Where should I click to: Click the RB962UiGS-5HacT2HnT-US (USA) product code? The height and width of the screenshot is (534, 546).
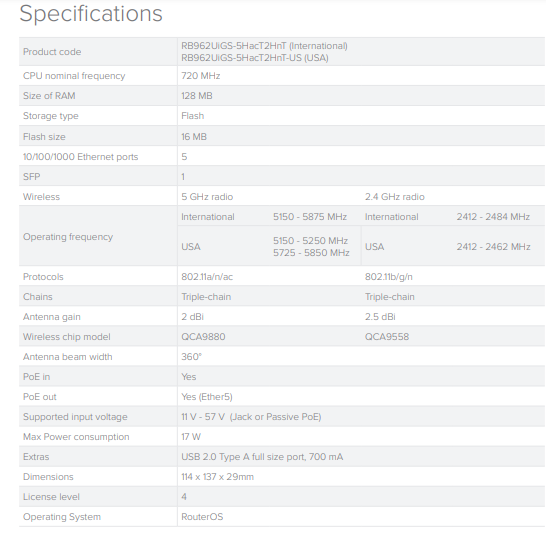[255, 58]
